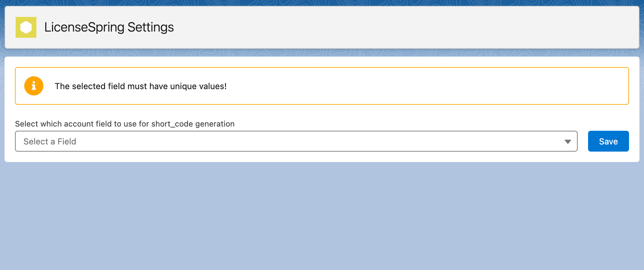Click the word "LicenseSpring" in the page title
The image size is (644, 270).
point(84,27)
